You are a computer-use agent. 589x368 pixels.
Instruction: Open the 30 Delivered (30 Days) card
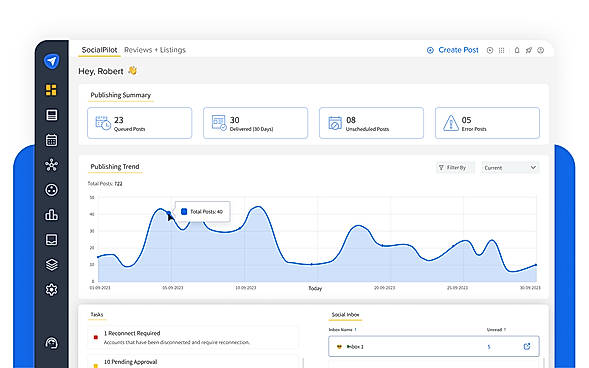(x=255, y=123)
